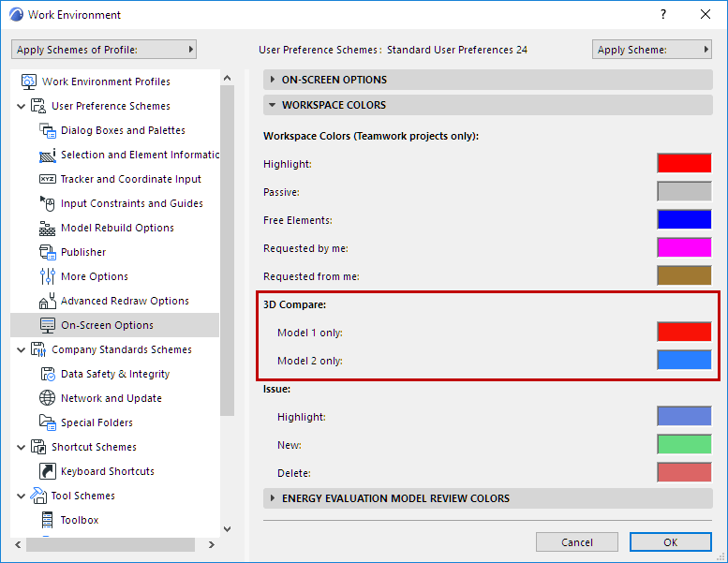Screen dimensions: 728x563
Task: Click the Toolbox icon in tree
Action: click(x=48, y=520)
